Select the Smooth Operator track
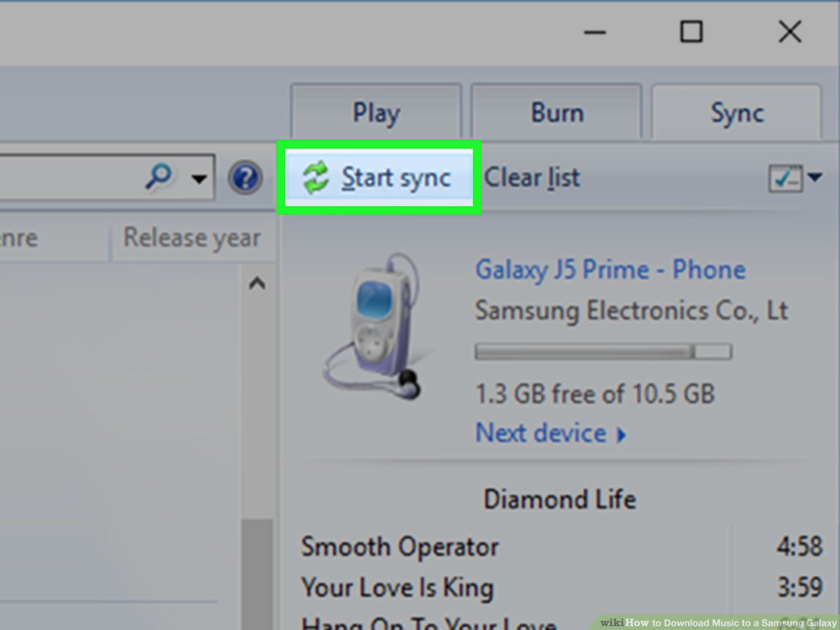840x630 pixels. click(400, 547)
